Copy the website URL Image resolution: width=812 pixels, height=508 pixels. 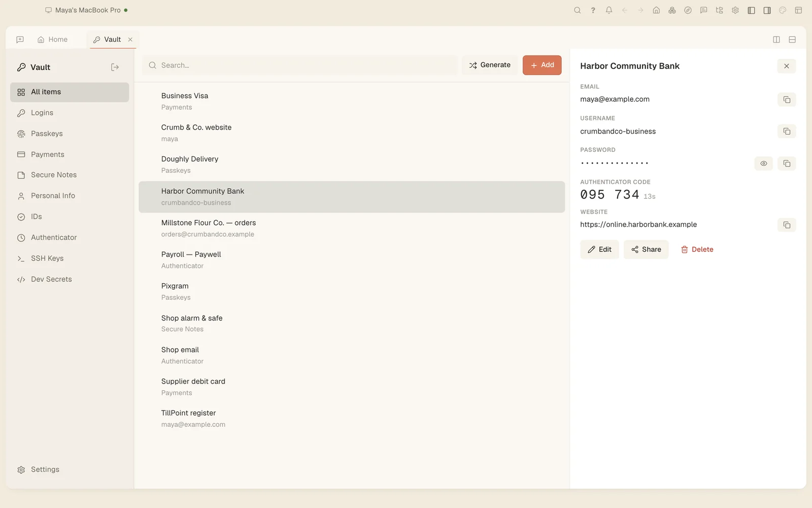click(x=787, y=225)
